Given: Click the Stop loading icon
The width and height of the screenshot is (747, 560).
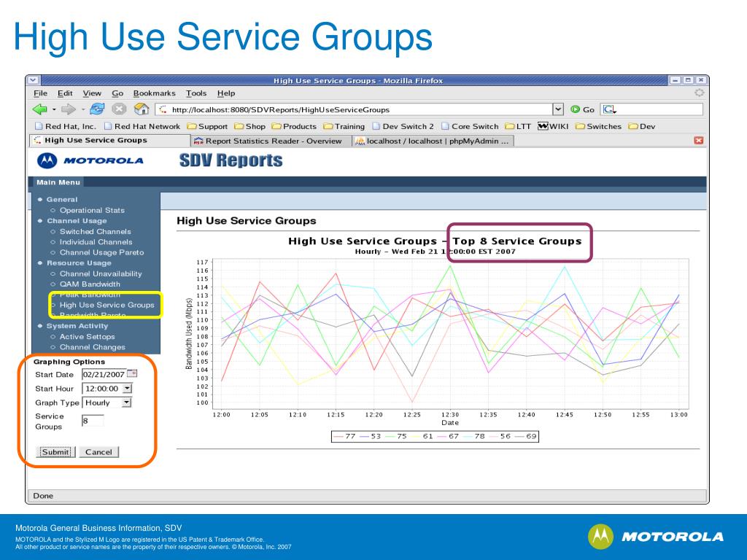Looking at the screenshot, I should (119, 109).
